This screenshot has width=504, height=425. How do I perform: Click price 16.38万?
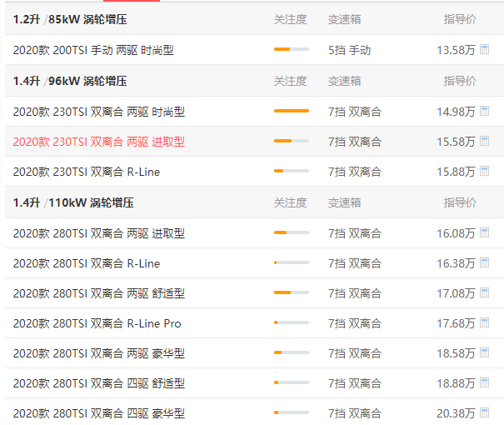click(x=456, y=263)
